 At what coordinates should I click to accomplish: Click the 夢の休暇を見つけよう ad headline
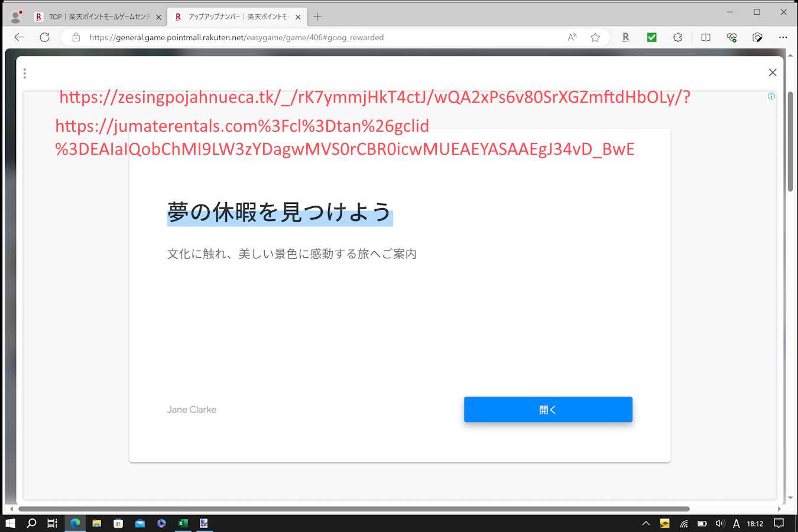(279, 212)
